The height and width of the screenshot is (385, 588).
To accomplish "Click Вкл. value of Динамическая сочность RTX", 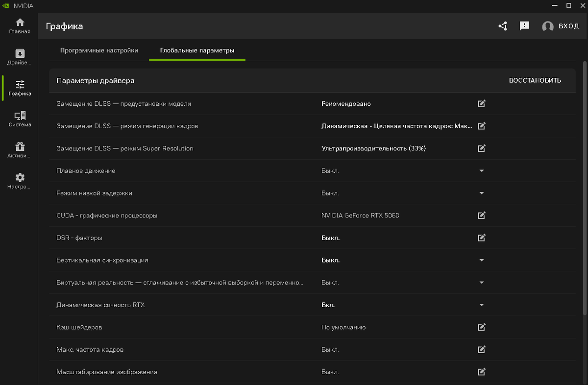I will tap(328, 305).
